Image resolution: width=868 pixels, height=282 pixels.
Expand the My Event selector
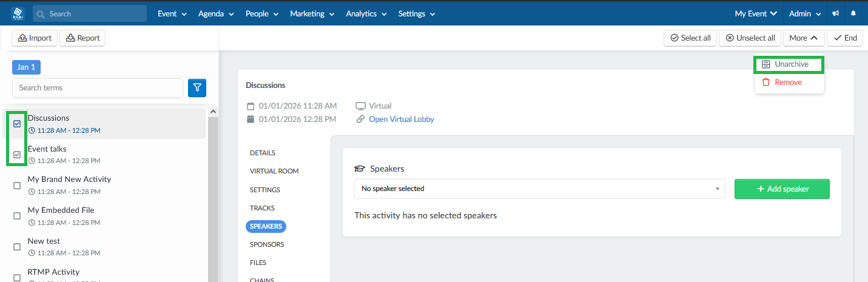756,13
